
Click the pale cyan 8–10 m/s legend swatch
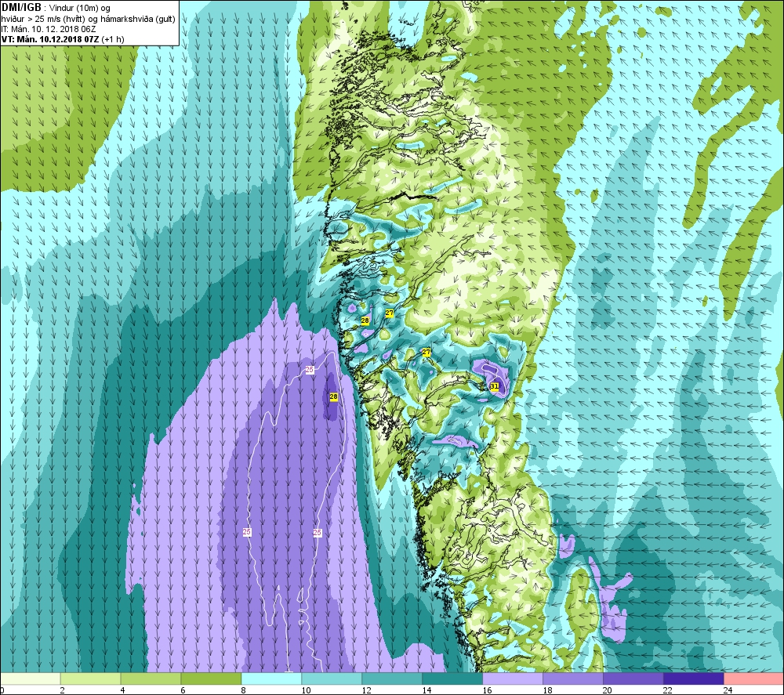[x=271, y=679]
